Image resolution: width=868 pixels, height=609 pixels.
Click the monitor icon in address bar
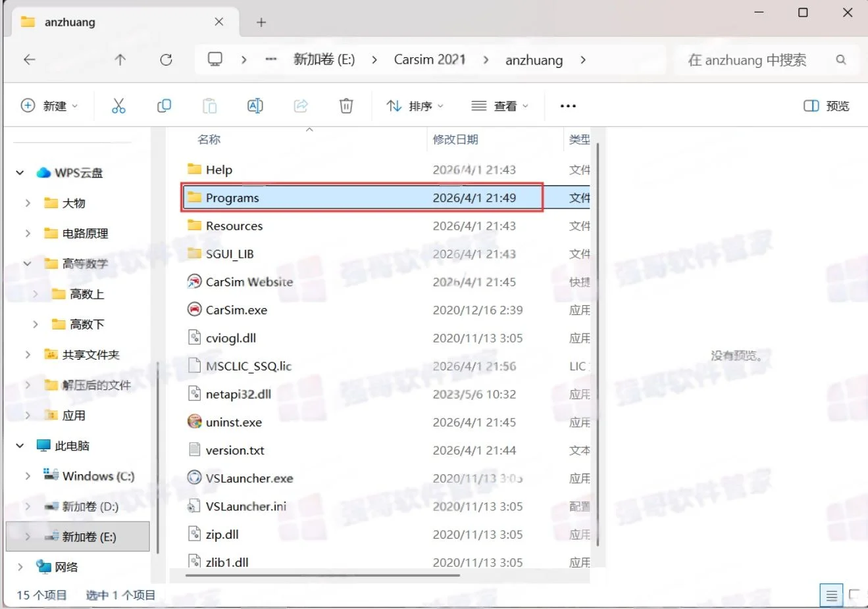[x=215, y=59]
